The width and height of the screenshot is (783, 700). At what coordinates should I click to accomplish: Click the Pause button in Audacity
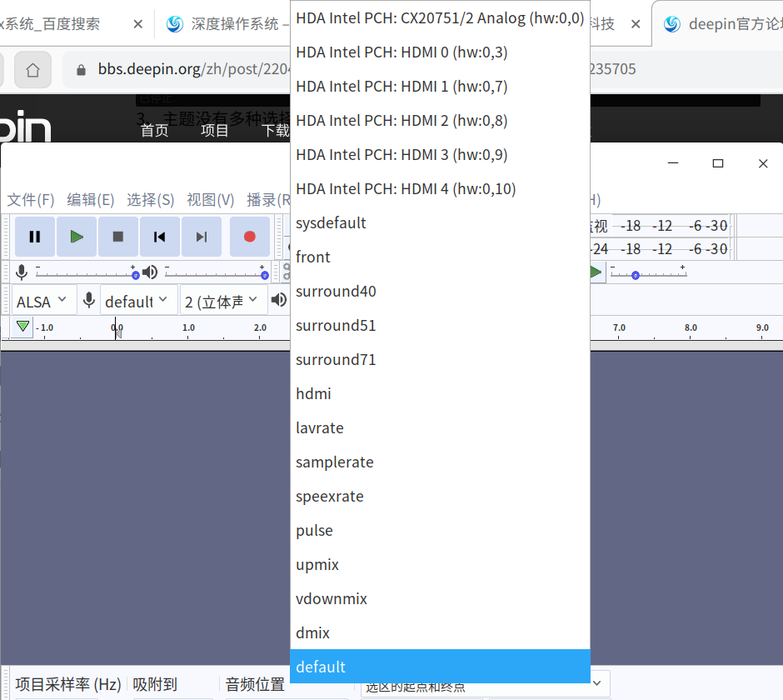coord(34,237)
